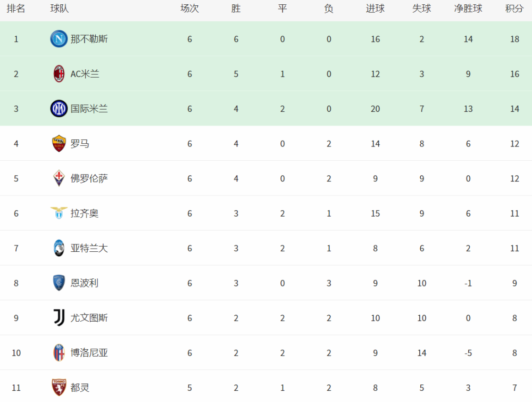532x402 pixels.
Task: Open the Fiorentina lily logo
Action: tap(59, 178)
